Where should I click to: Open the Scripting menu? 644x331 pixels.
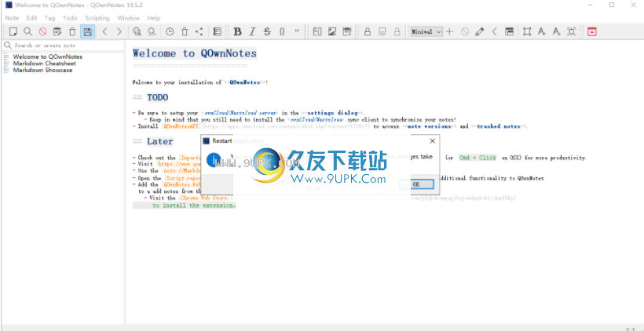pos(97,18)
